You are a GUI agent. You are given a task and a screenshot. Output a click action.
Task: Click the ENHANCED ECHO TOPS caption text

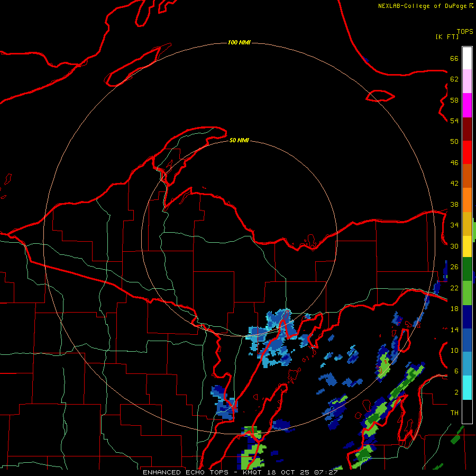point(187,472)
